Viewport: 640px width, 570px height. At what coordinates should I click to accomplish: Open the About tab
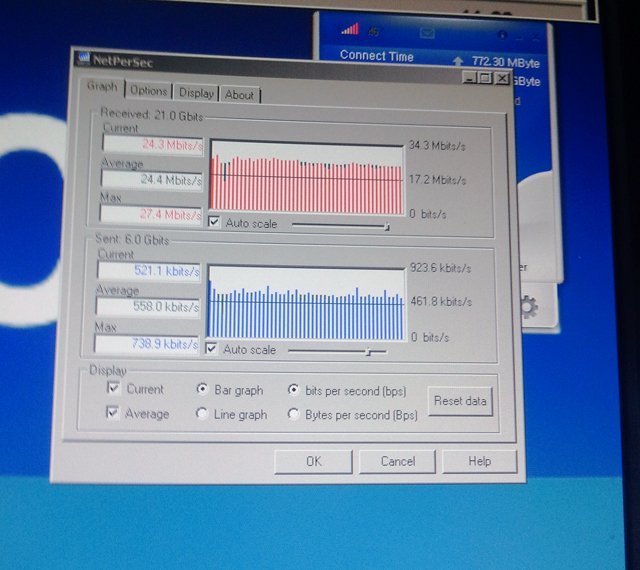click(x=239, y=95)
